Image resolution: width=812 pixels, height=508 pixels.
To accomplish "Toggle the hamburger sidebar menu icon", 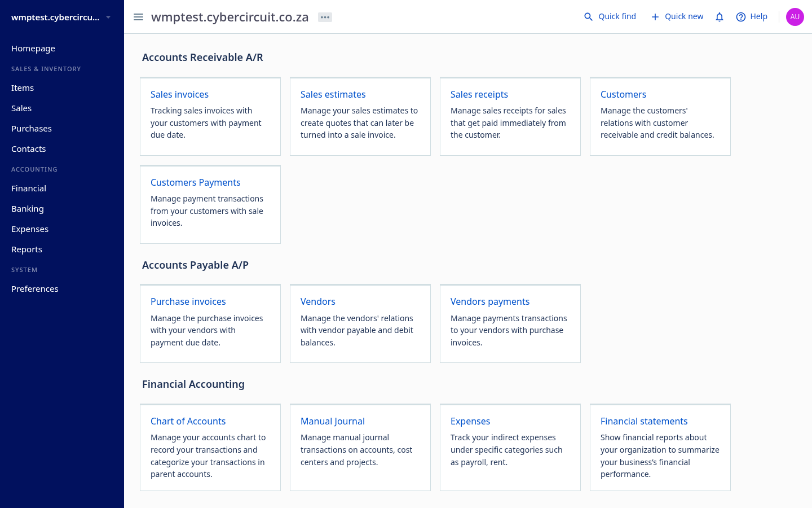I will click(x=138, y=17).
